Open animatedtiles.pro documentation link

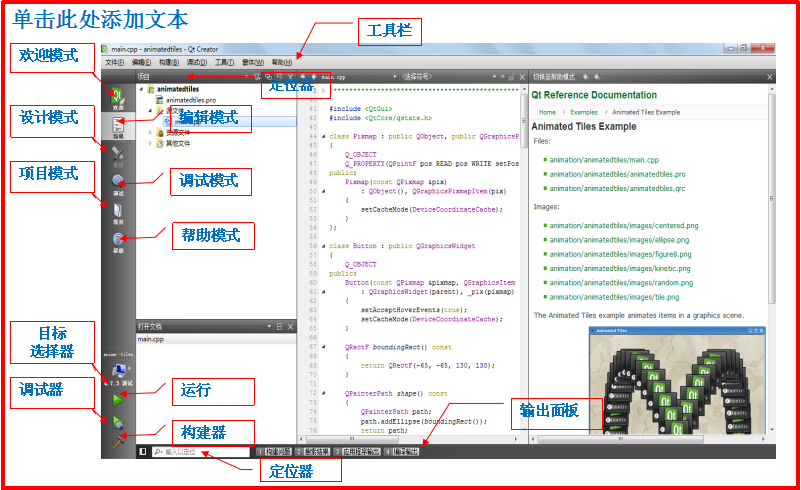[x=618, y=174]
